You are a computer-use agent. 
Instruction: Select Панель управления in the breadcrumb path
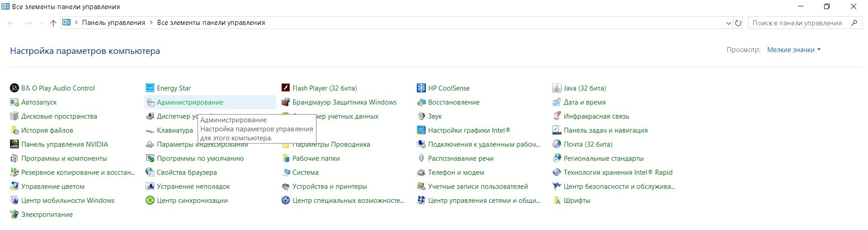(x=113, y=23)
